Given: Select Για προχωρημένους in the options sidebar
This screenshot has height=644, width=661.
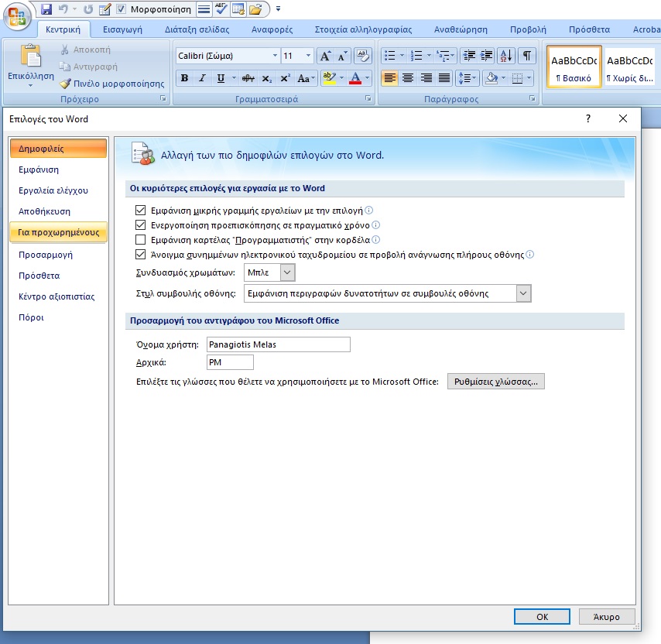Looking at the screenshot, I should tap(58, 232).
